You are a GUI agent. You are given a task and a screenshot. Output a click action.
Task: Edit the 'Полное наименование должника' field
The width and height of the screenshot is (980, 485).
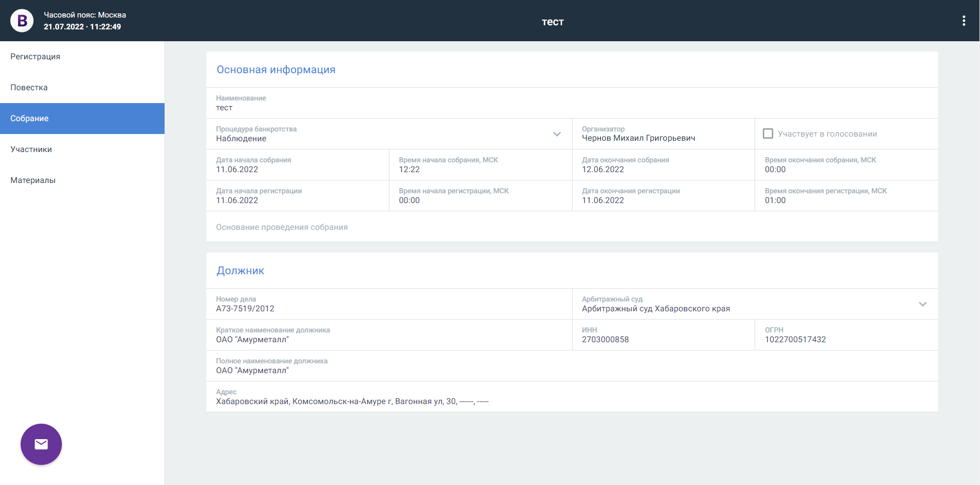(572, 366)
